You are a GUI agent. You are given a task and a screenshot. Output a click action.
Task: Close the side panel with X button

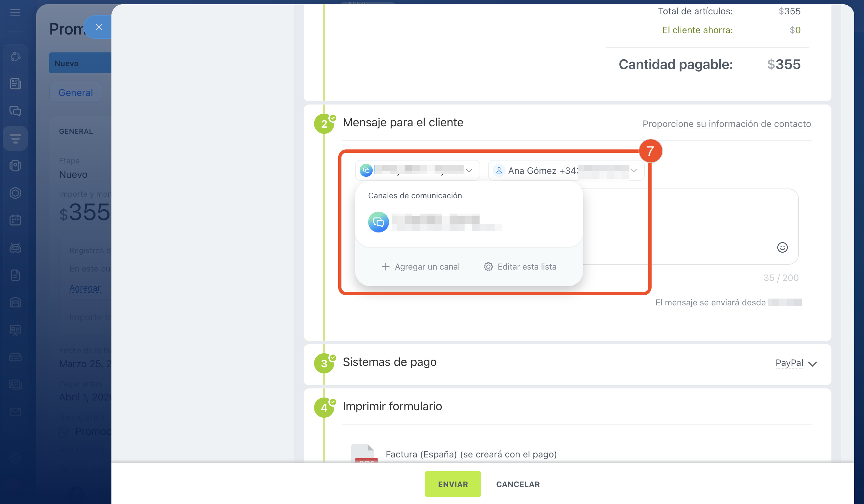(99, 27)
